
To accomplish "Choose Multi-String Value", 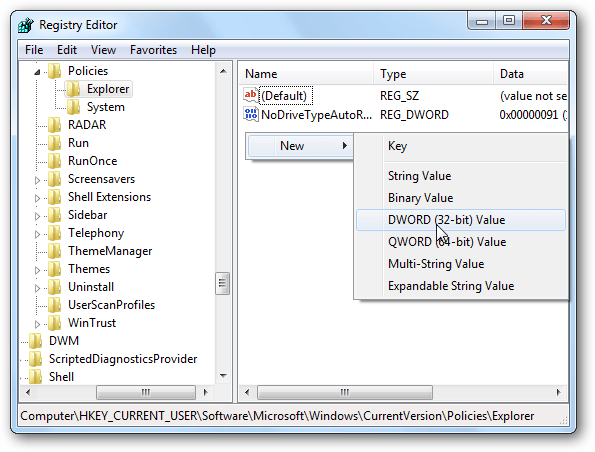I will (x=461, y=264).
